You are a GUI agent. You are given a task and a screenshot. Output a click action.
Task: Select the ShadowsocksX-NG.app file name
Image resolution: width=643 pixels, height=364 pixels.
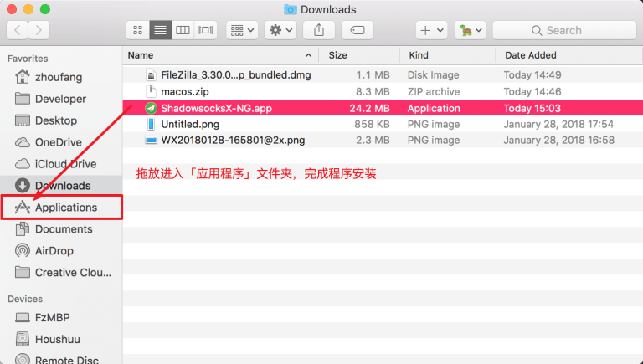tap(217, 108)
